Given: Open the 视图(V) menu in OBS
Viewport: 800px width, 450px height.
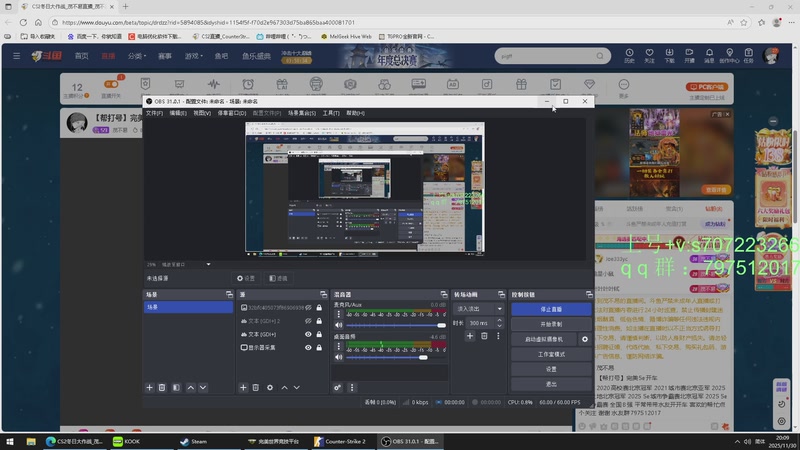Looking at the screenshot, I should tap(202, 113).
